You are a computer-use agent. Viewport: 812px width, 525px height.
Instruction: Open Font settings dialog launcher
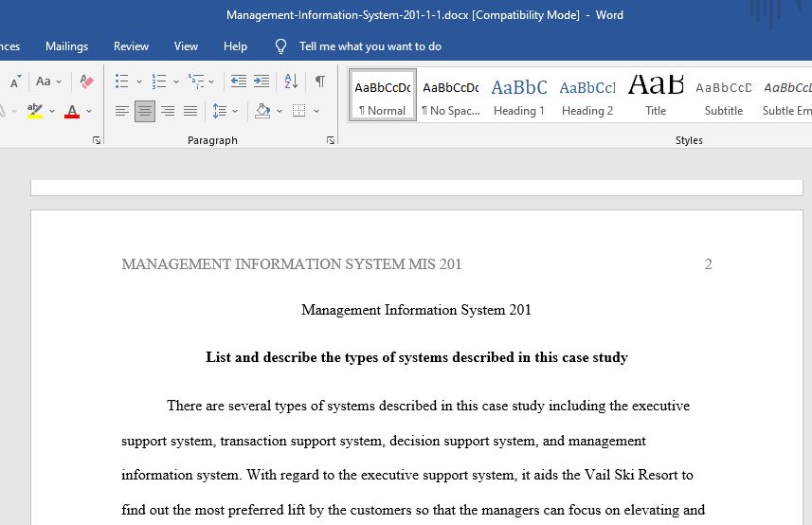[x=97, y=140]
